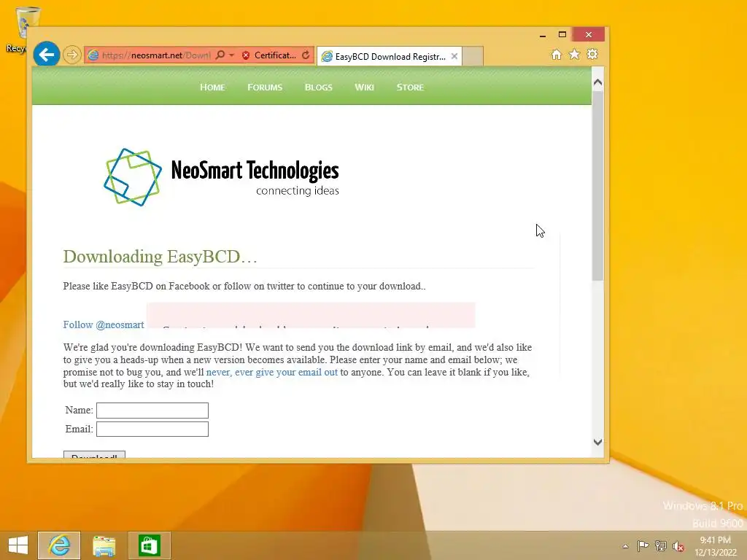747x560 pixels.
Task: Open Windows Store from taskbar
Action: (x=149, y=545)
